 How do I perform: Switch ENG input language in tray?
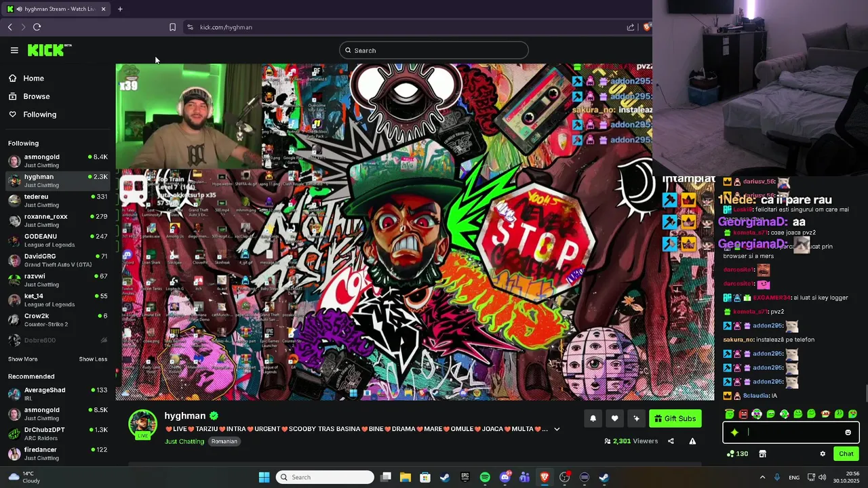pos(793,478)
